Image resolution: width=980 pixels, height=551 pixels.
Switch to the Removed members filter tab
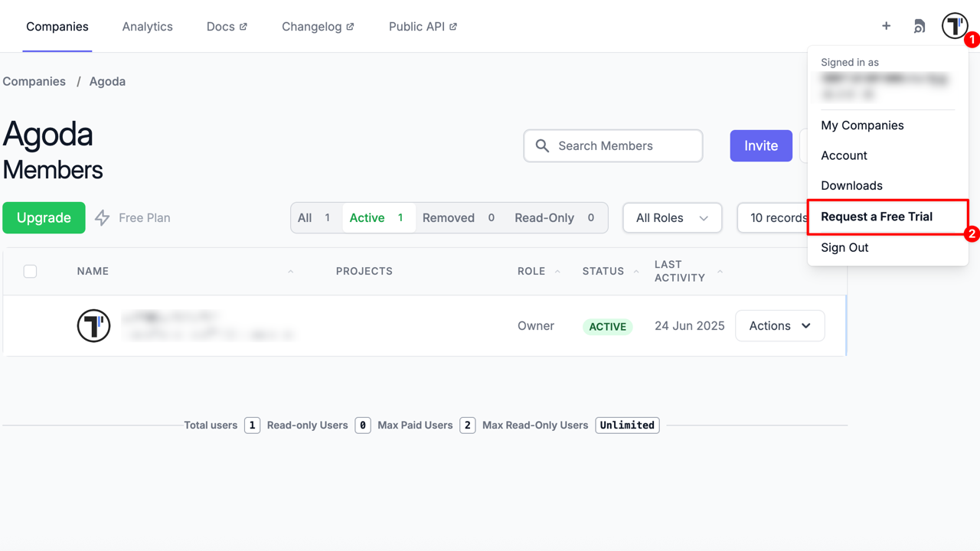tap(449, 217)
